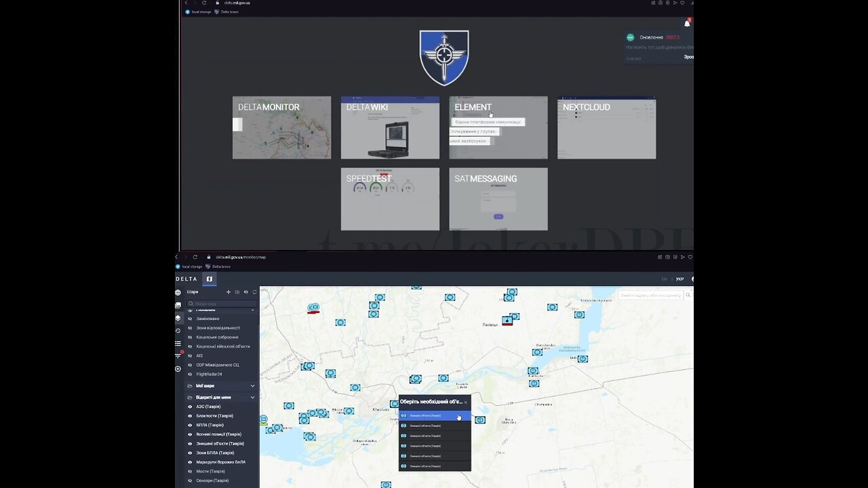Click the Мої шари folder row
Viewport: 868px width, 488px height.
pyautogui.click(x=222, y=386)
